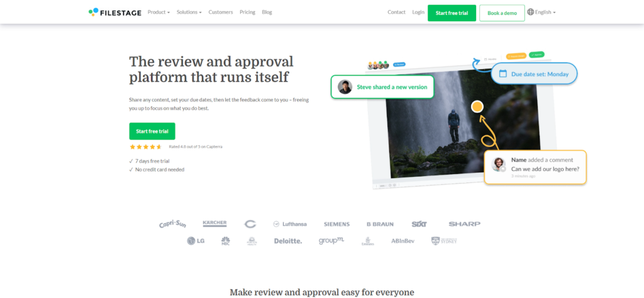Click the NBC peacock logo
Viewport: 644px width, 298px height.
(225, 241)
